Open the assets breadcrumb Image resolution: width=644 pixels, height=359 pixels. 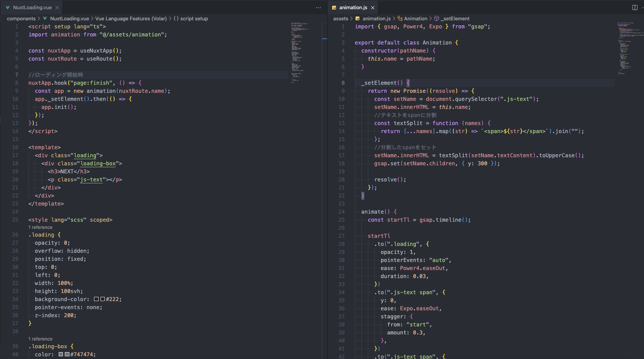pos(341,18)
